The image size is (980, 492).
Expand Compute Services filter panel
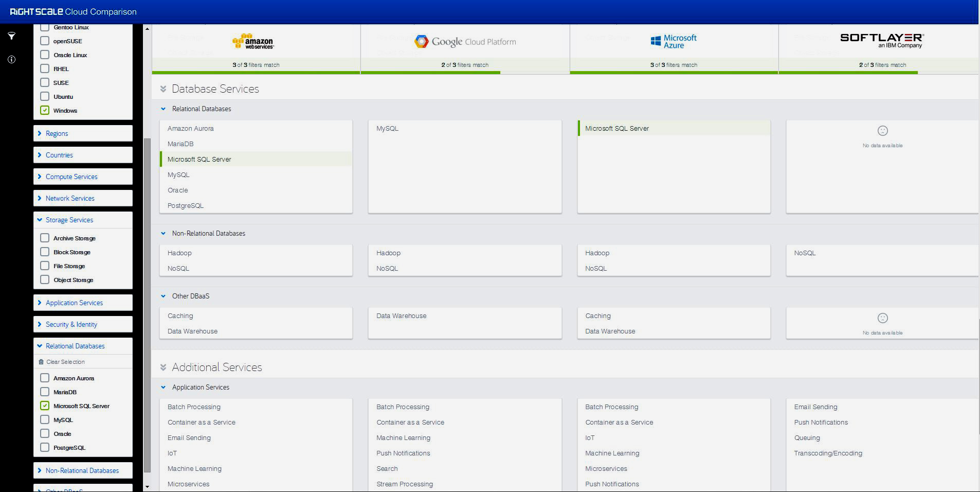83,177
